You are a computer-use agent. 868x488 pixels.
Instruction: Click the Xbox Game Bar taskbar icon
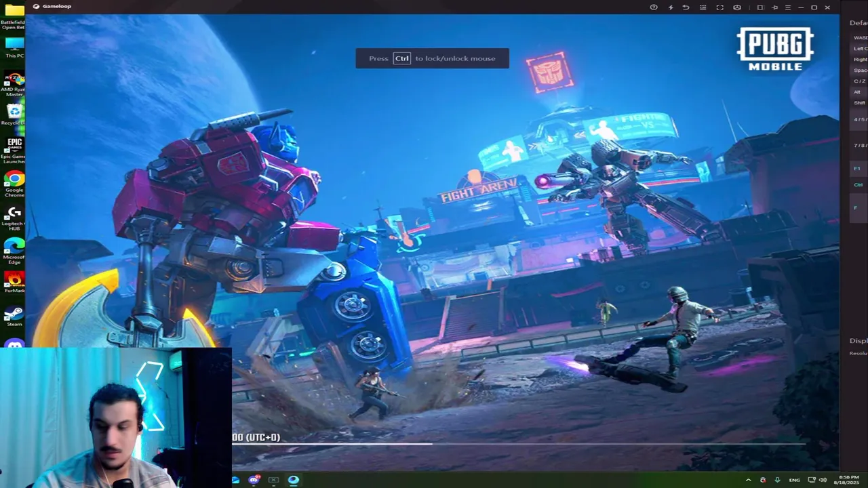coord(274,480)
